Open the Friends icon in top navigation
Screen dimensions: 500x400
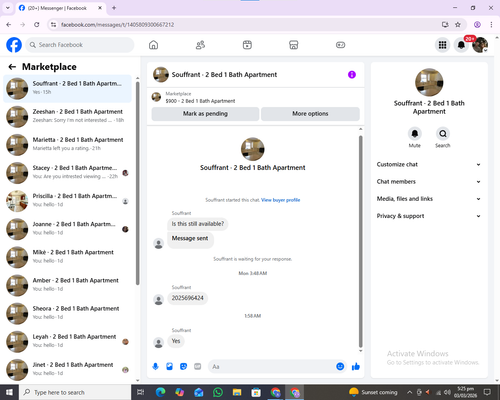(200, 45)
